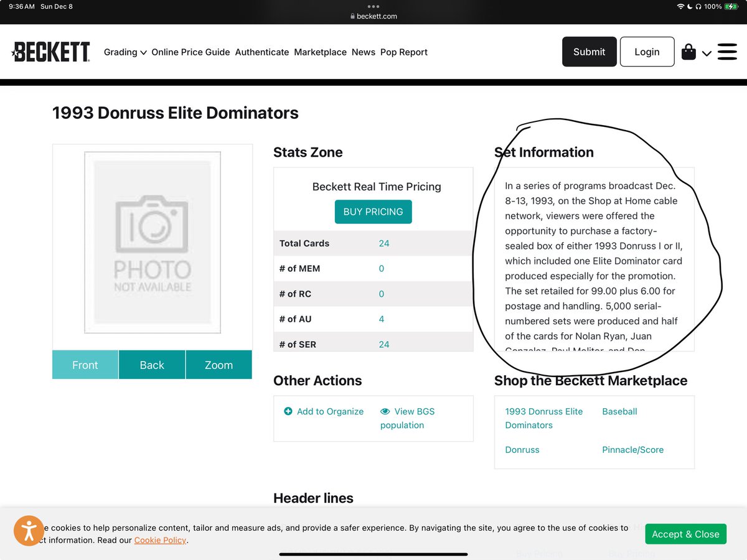Open the shopping bag cart icon

688,52
